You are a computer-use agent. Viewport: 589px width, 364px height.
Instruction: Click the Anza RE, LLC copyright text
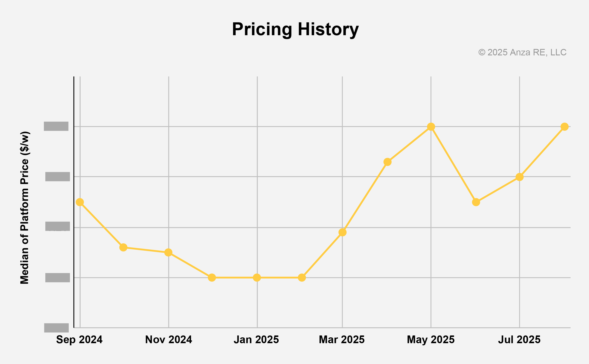pos(522,52)
